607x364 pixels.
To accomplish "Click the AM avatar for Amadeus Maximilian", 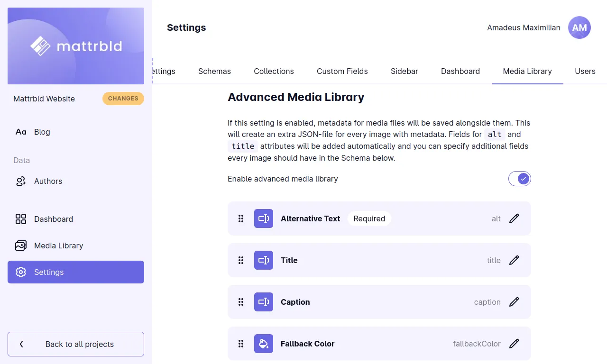I will pyautogui.click(x=579, y=27).
